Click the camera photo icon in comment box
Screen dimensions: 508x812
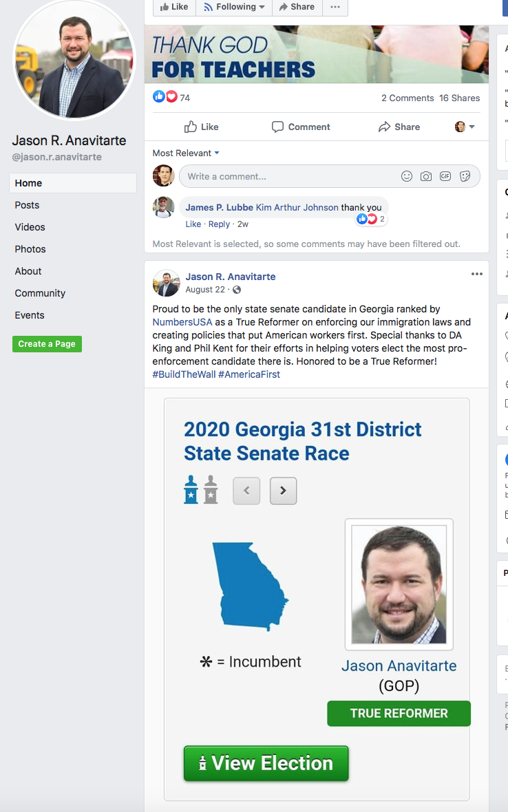tap(426, 176)
